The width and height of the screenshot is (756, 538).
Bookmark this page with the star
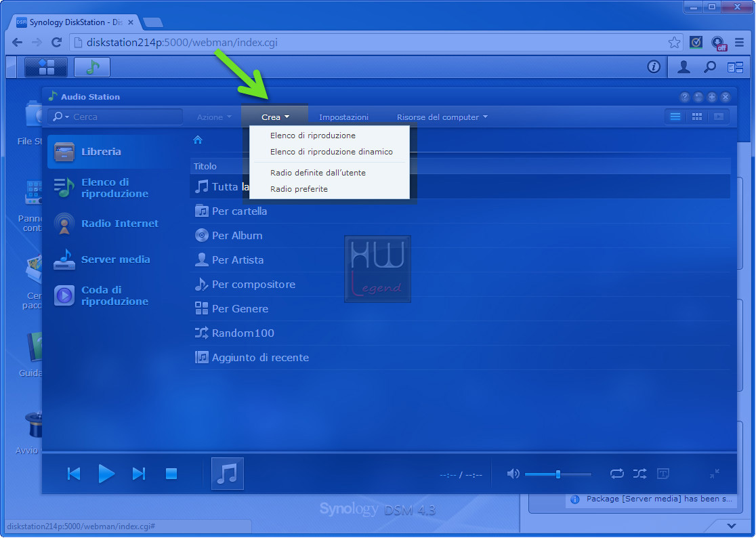[674, 43]
